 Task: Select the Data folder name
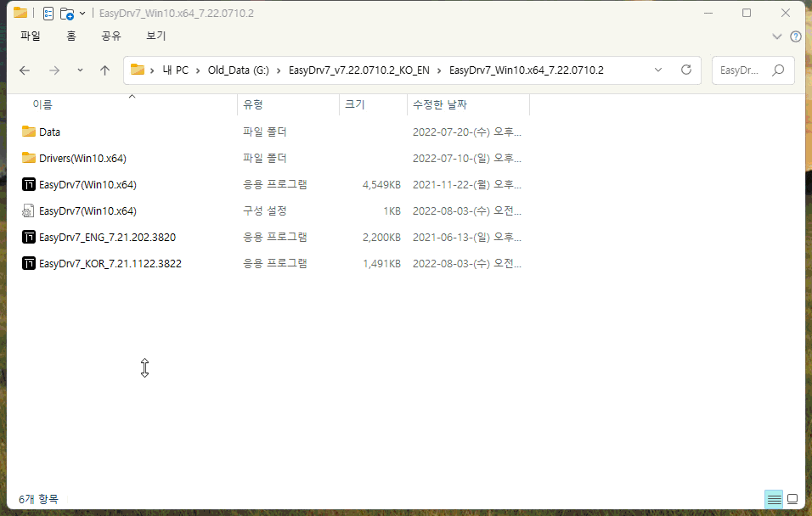[x=50, y=132]
